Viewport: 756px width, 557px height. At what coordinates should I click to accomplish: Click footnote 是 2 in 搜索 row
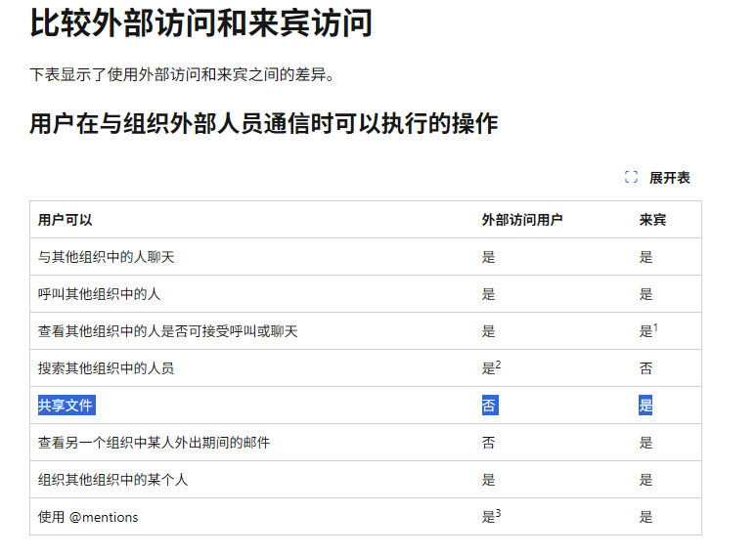click(491, 368)
